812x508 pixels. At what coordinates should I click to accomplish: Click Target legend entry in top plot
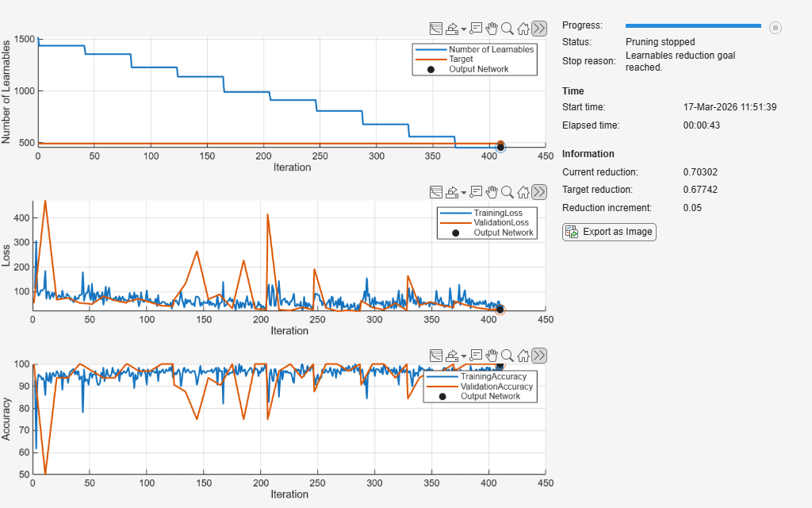coord(444,59)
